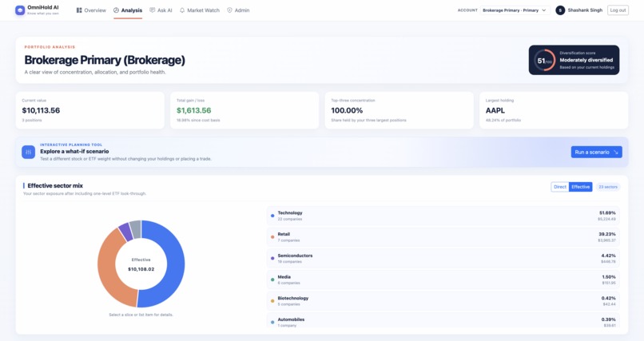
Task: Click the Ask AI chat bubble icon
Action: pos(153,10)
